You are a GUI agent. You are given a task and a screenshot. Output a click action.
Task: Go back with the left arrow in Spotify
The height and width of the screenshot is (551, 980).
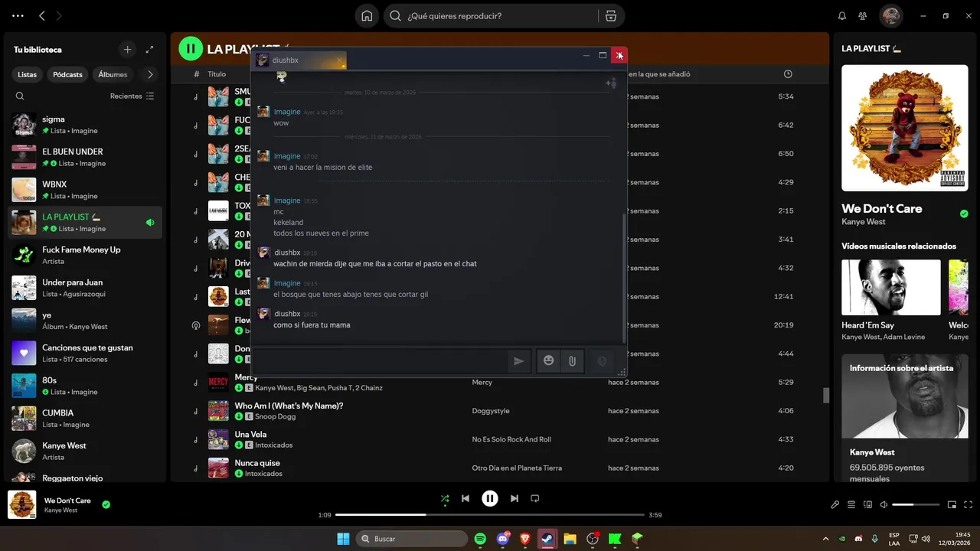(42, 15)
